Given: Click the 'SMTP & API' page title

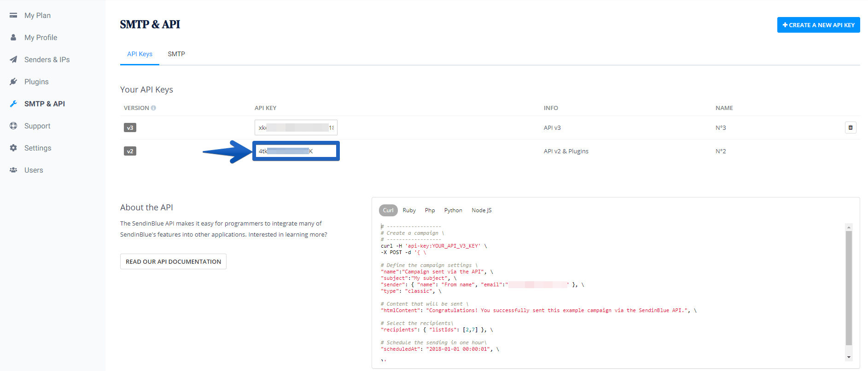Looking at the screenshot, I should (x=150, y=24).
